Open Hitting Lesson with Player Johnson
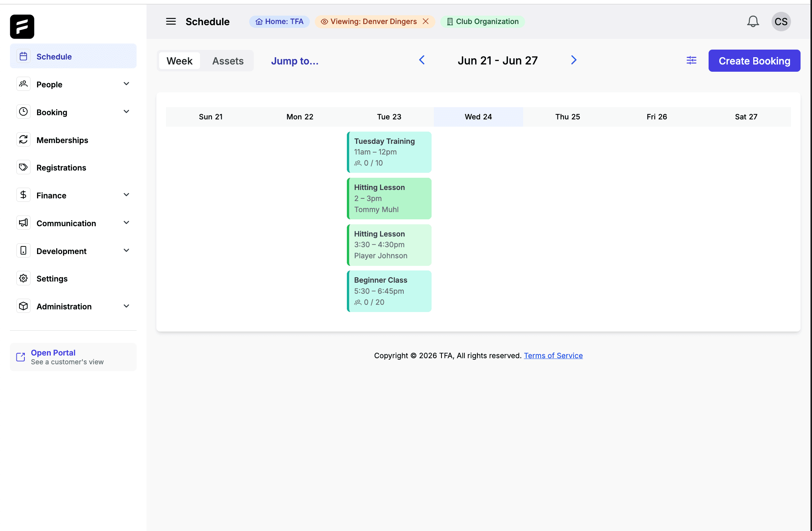 tap(389, 245)
